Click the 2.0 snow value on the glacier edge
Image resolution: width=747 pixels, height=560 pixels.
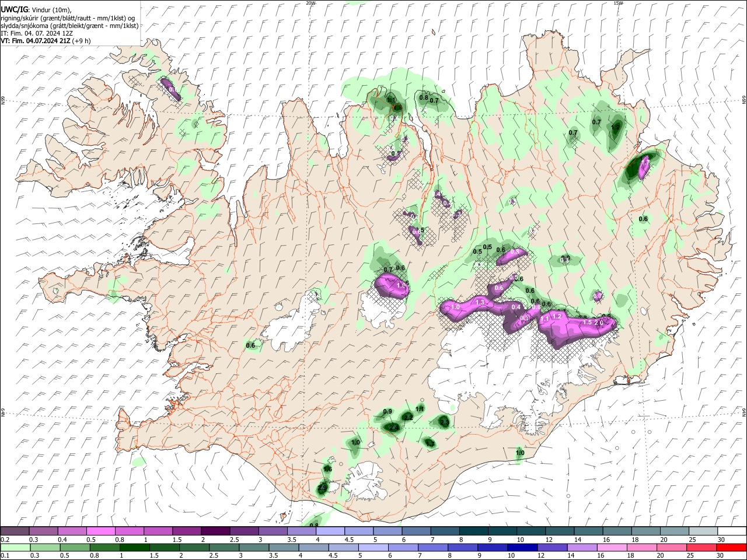click(598, 323)
